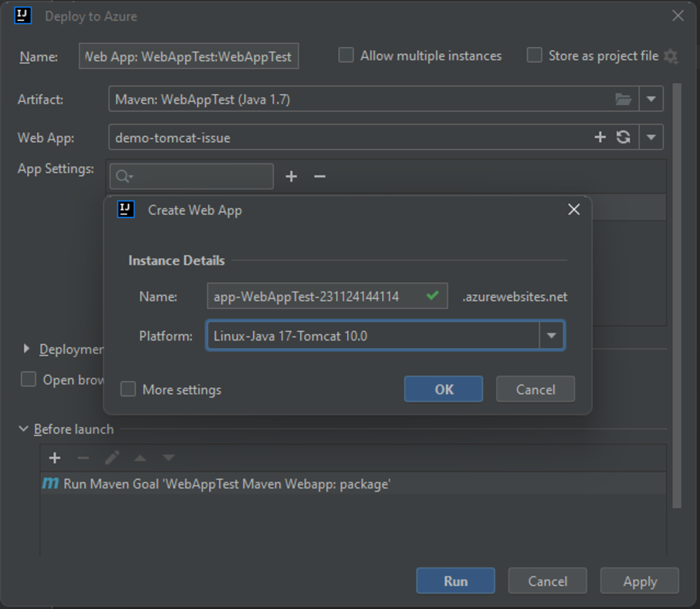Expand the Deployment section
Viewport: 700px width, 609px height.
[x=26, y=349]
